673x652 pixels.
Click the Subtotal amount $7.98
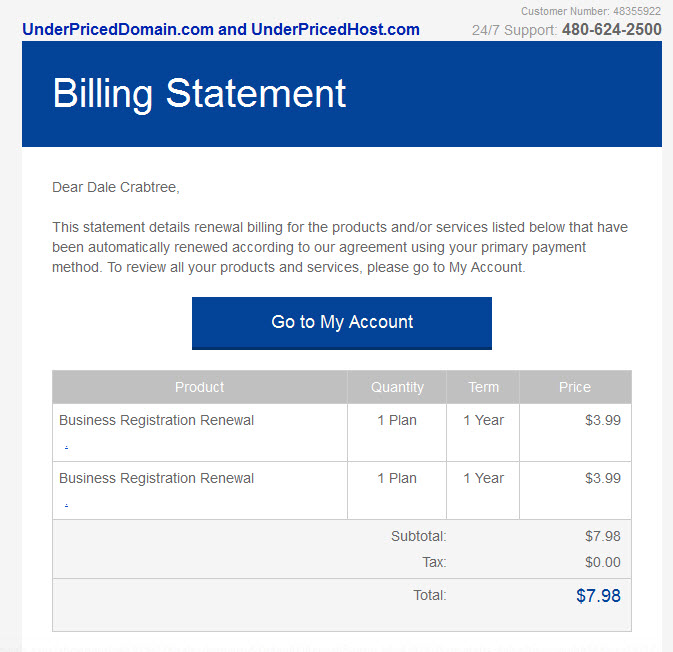point(603,536)
